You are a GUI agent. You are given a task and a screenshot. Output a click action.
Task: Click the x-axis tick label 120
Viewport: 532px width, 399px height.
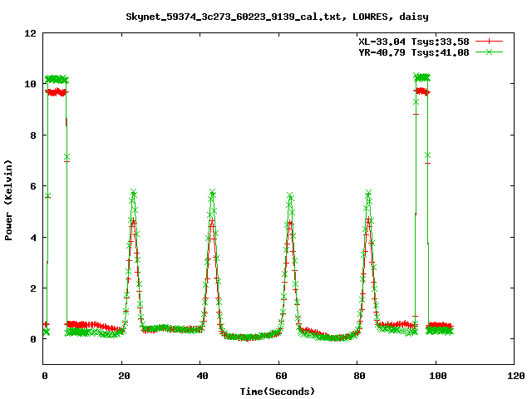point(516,376)
